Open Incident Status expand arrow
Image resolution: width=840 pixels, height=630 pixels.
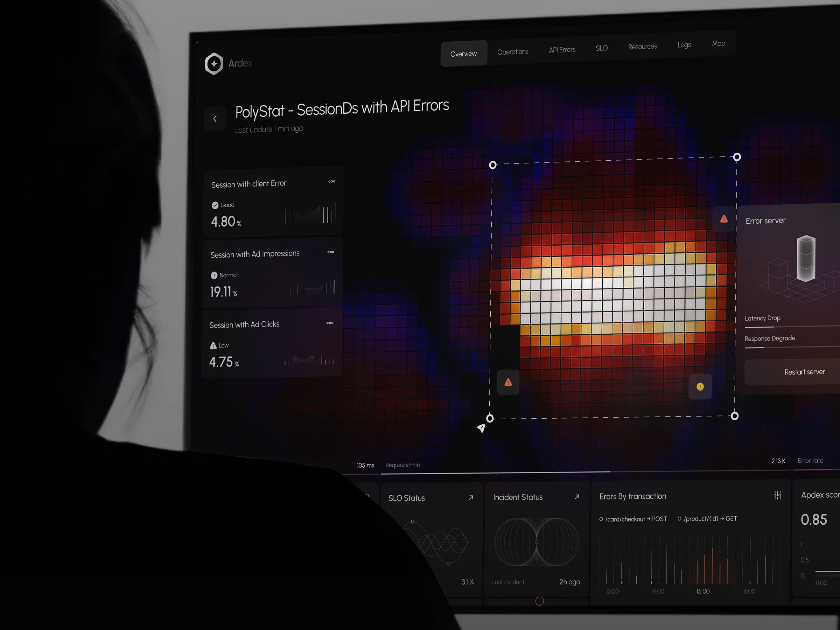tap(577, 497)
